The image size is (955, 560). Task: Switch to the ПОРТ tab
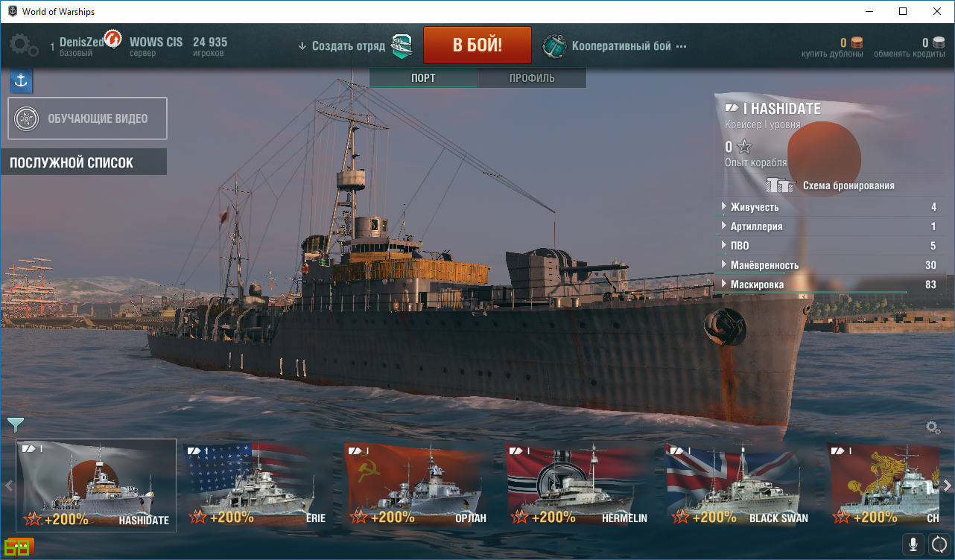click(x=423, y=78)
